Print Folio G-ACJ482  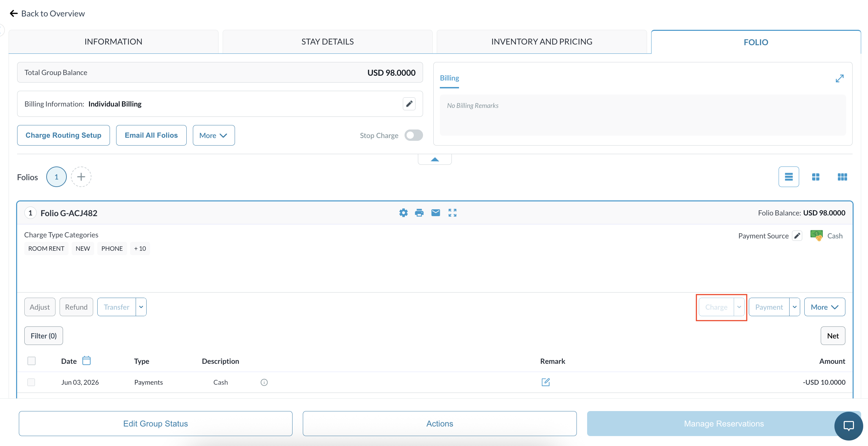pos(419,213)
